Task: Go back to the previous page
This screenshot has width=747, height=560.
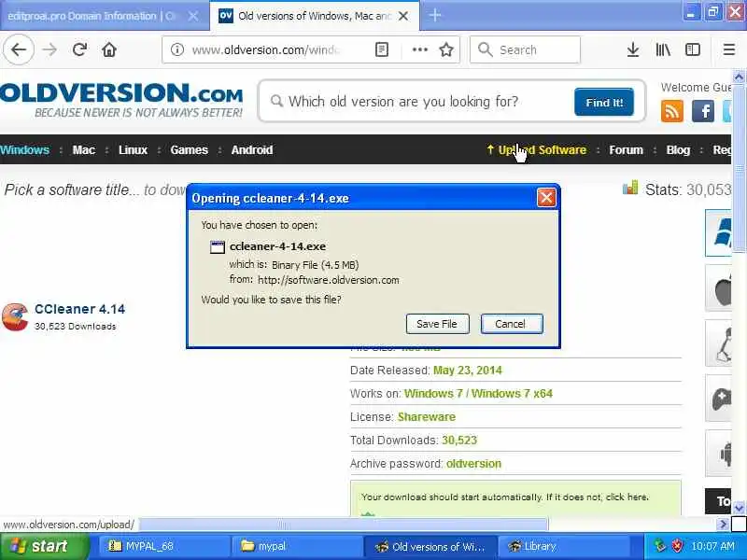Action: coord(19,49)
